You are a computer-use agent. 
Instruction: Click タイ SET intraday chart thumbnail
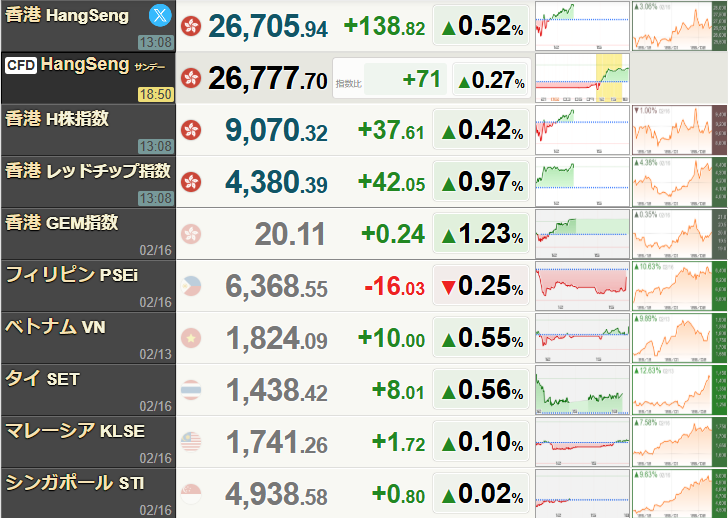[582, 390]
